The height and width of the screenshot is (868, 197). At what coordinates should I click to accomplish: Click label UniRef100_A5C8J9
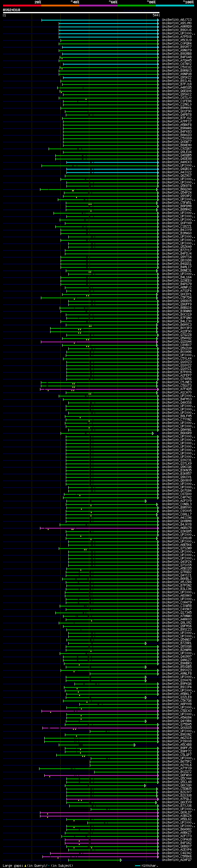pyautogui.click(x=177, y=40)
